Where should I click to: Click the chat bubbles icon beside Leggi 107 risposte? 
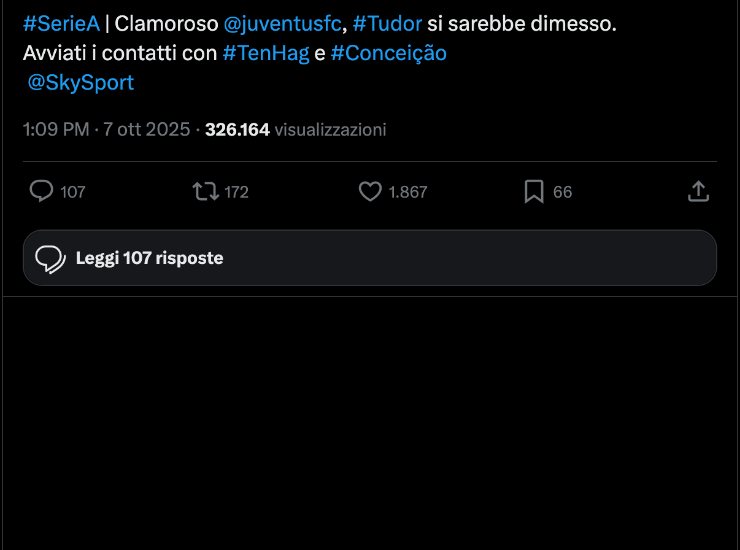click(50, 259)
